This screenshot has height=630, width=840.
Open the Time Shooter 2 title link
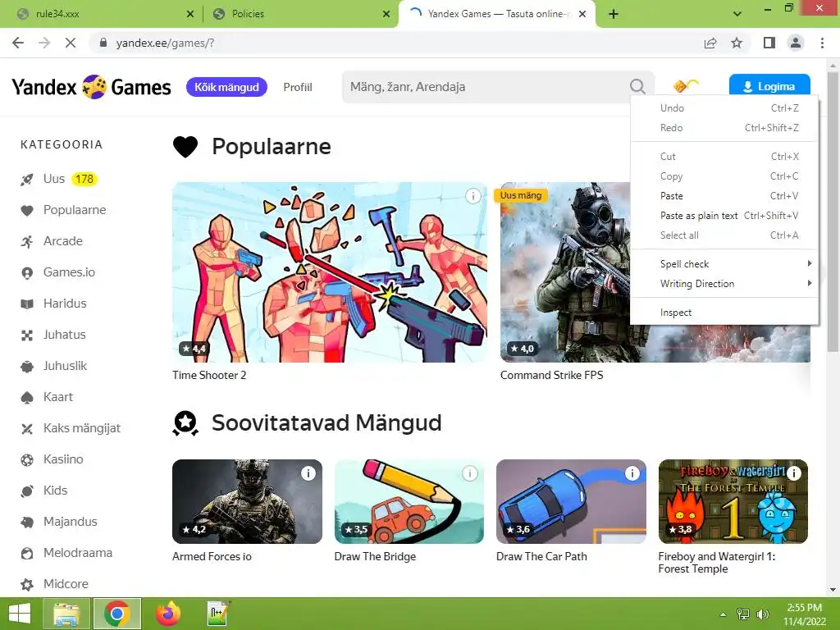coord(209,375)
